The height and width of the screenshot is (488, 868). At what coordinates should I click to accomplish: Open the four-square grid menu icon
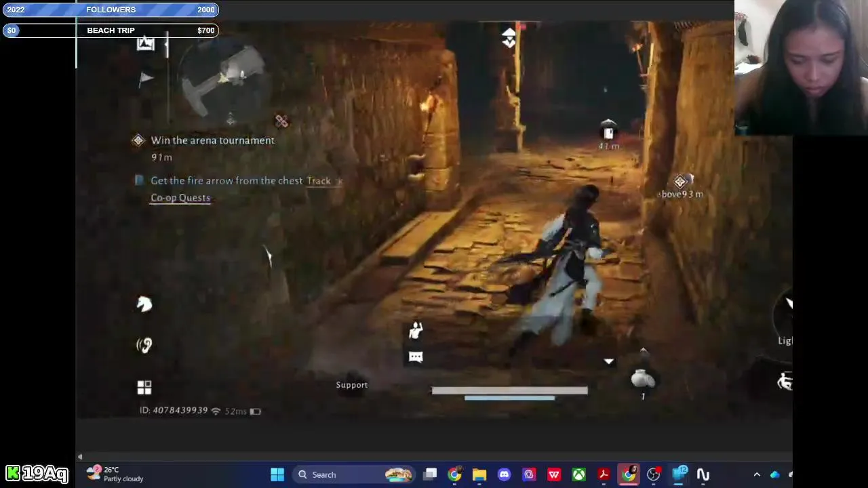click(144, 388)
